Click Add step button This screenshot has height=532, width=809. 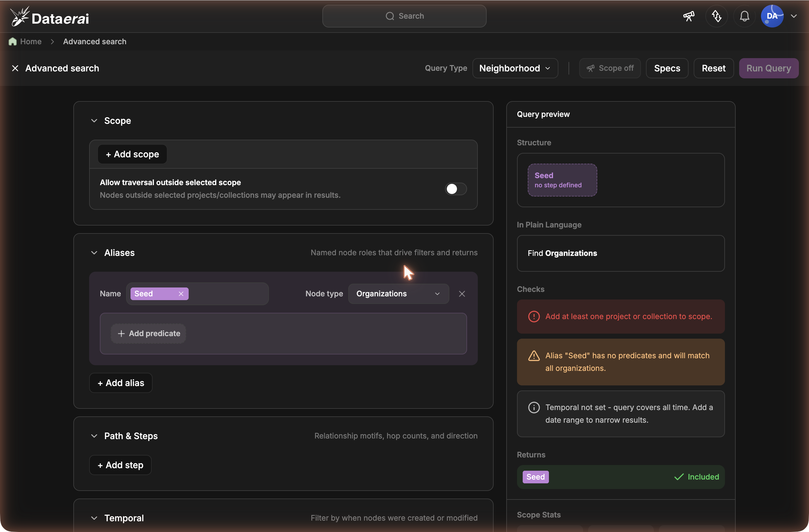click(x=120, y=465)
